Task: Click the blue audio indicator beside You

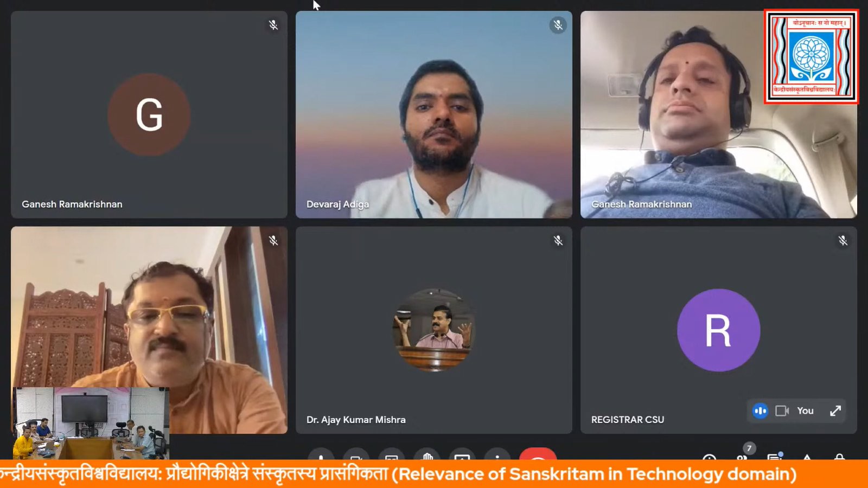Action: tap(760, 411)
